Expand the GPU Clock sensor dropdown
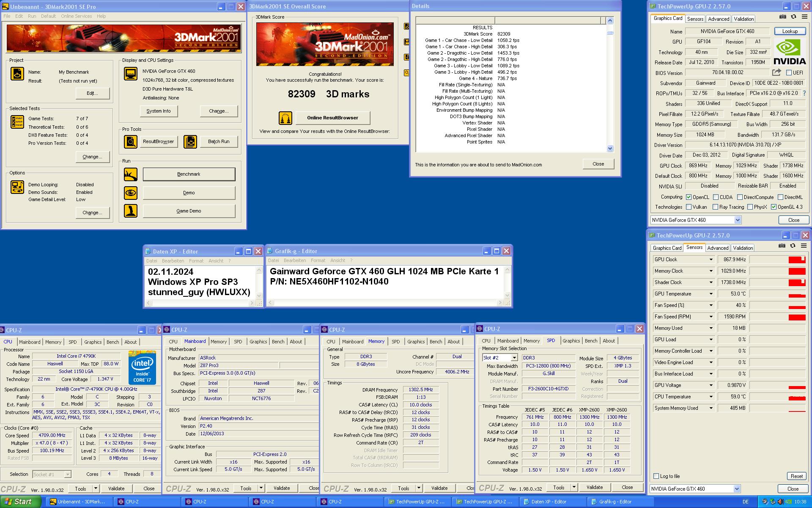The width and height of the screenshot is (812, 508). click(711, 260)
